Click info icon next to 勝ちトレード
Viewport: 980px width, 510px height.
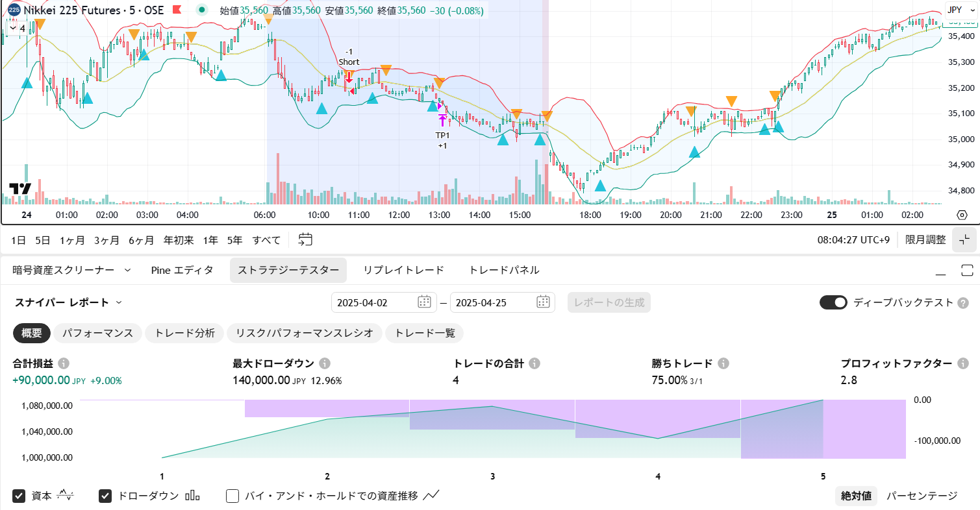click(x=723, y=364)
